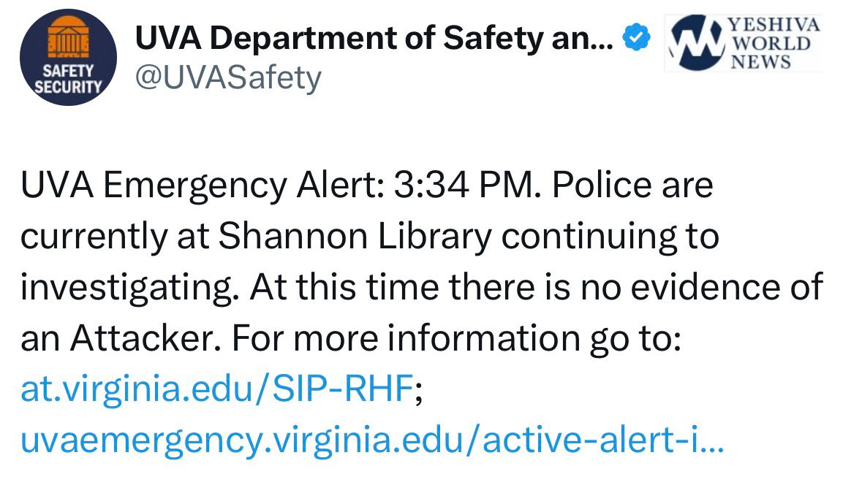Image resolution: width=862 pixels, height=504 pixels.
Task: Click the ellipsis ending the uvaemergency link
Action: (x=712, y=443)
